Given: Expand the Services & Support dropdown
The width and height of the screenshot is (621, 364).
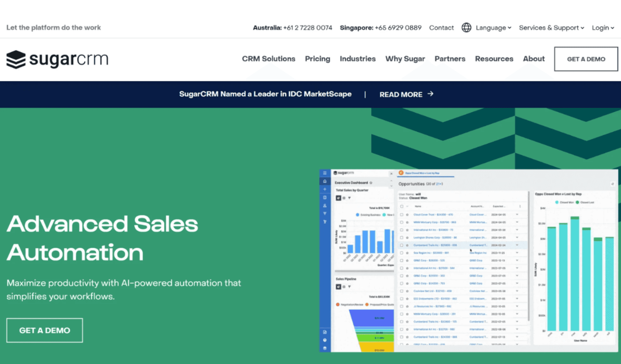Looking at the screenshot, I should (551, 28).
